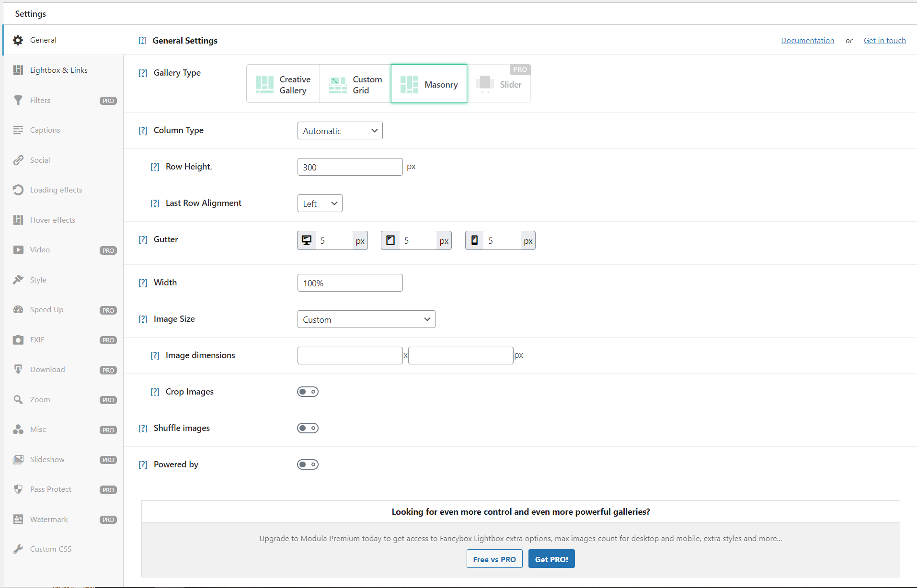Click the image dimensions width field
This screenshot has width=917, height=588.
pos(350,356)
